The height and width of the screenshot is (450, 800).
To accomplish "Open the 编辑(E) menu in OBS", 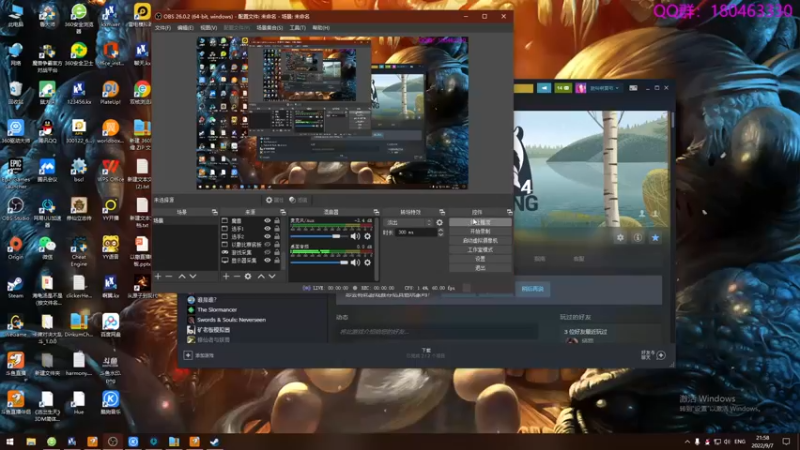I will [185, 28].
